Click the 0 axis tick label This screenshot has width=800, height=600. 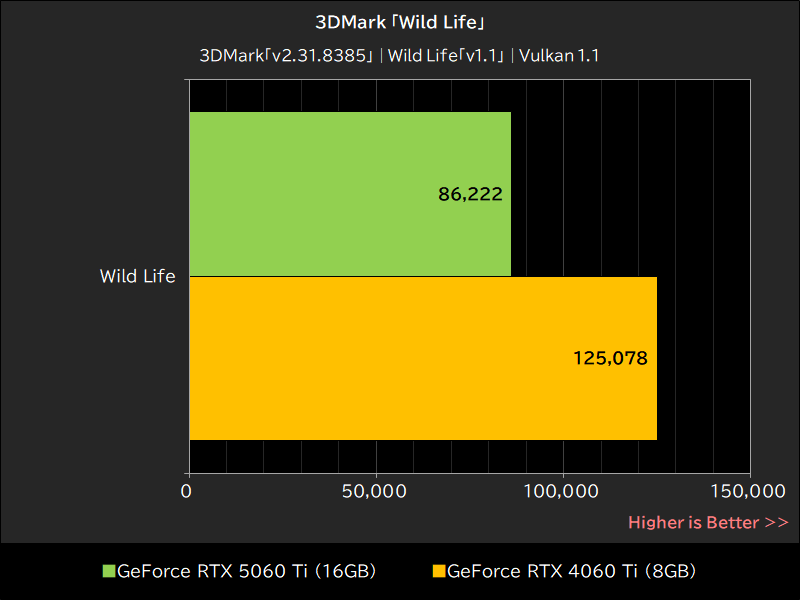186,492
